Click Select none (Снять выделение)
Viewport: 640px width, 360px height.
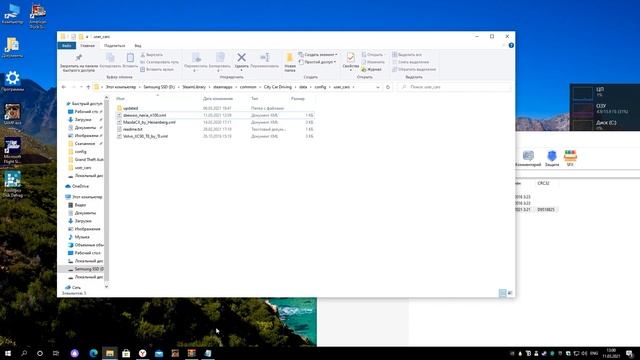point(410,62)
